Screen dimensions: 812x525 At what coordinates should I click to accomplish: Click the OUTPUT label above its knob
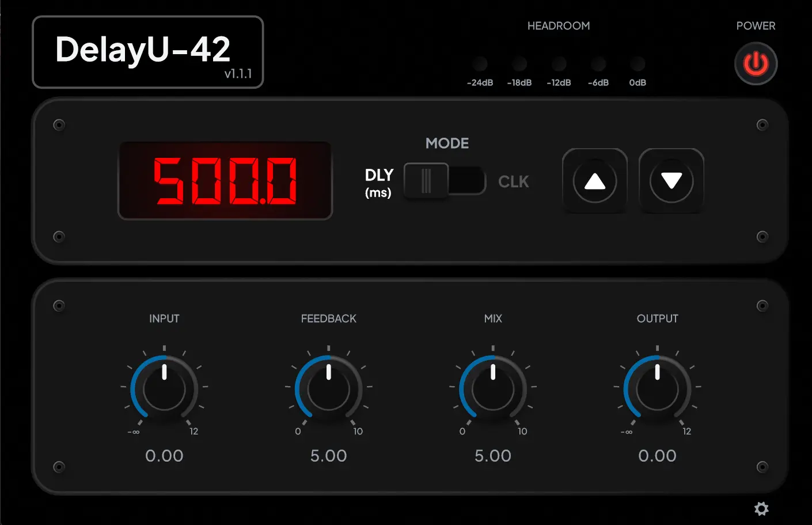coord(657,319)
